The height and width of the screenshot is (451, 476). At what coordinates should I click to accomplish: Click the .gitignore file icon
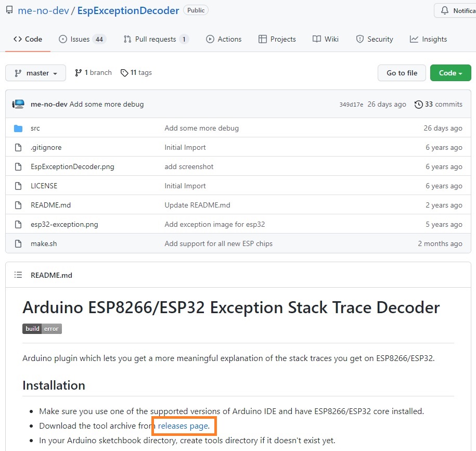[x=18, y=148]
